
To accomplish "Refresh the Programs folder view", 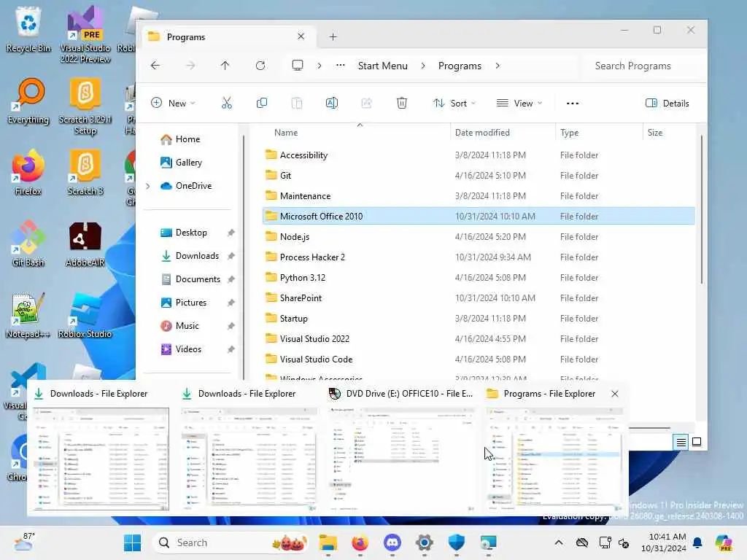I will click(x=260, y=66).
